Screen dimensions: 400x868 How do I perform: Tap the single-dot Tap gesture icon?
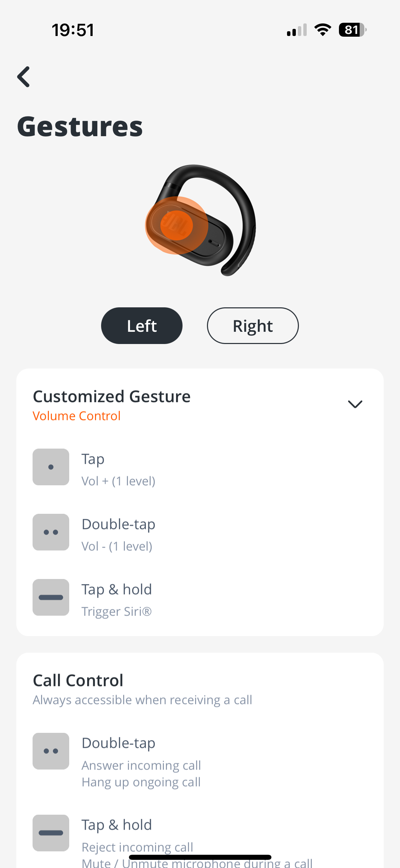coord(51,467)
